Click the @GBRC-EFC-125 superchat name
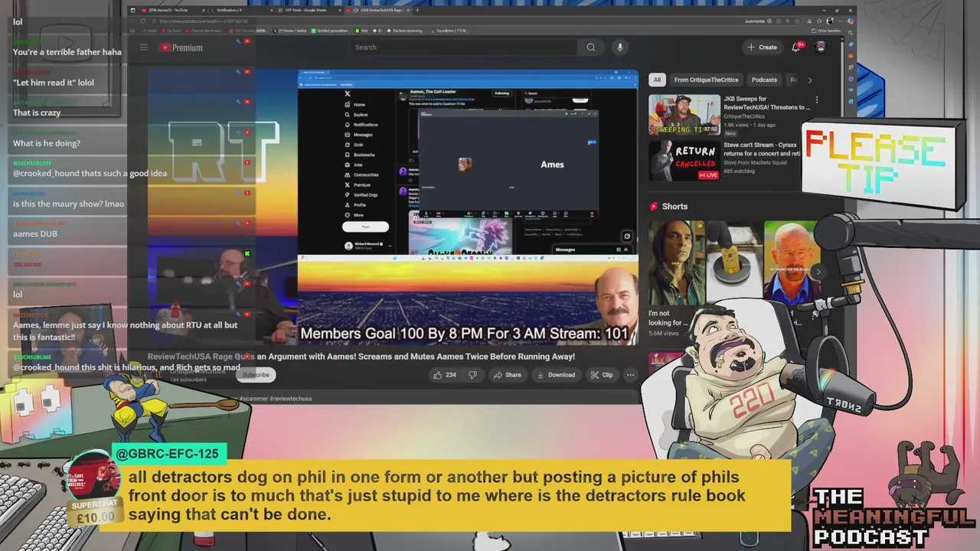 [x=168, y=454]
